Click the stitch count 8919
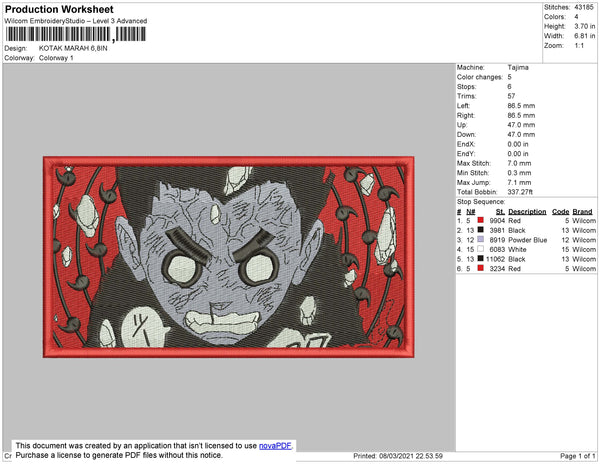 coord(497,240)
